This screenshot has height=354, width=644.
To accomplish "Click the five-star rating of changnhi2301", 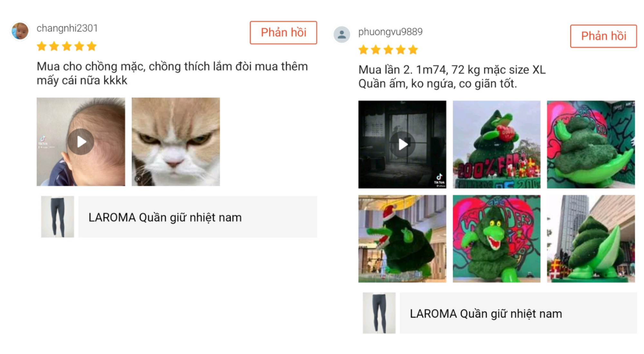I will [67, 46].
